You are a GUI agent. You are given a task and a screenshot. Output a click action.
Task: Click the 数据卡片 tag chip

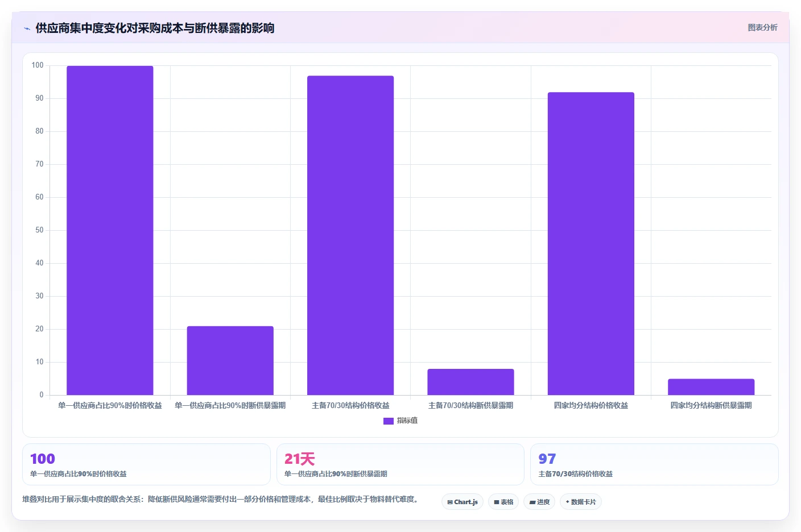tap(581, 502)
